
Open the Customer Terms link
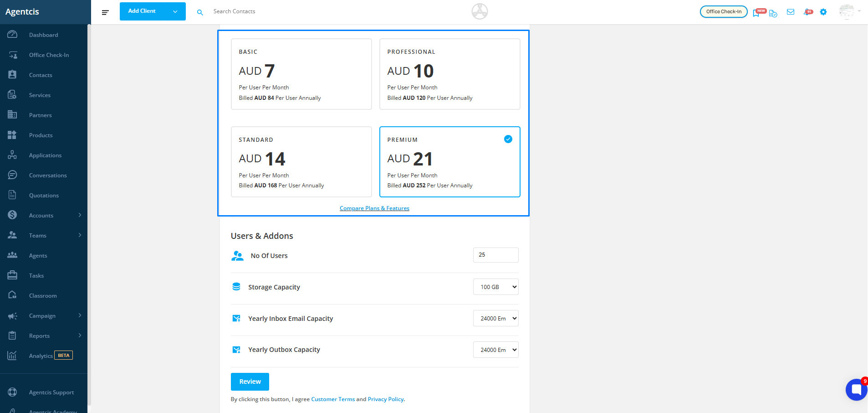333,399
